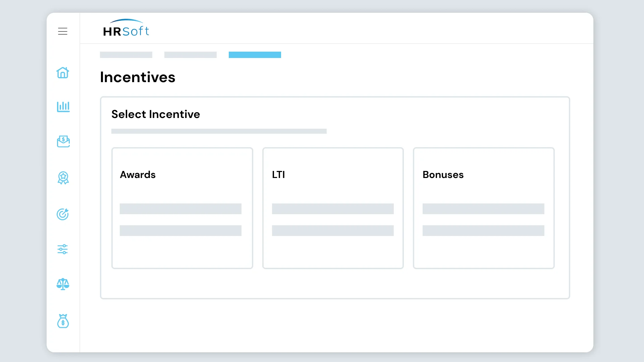The height and width of the screenshot is (362, 644).
Task: Open the dollar envelope compensation icon
Action: (63, 141)
